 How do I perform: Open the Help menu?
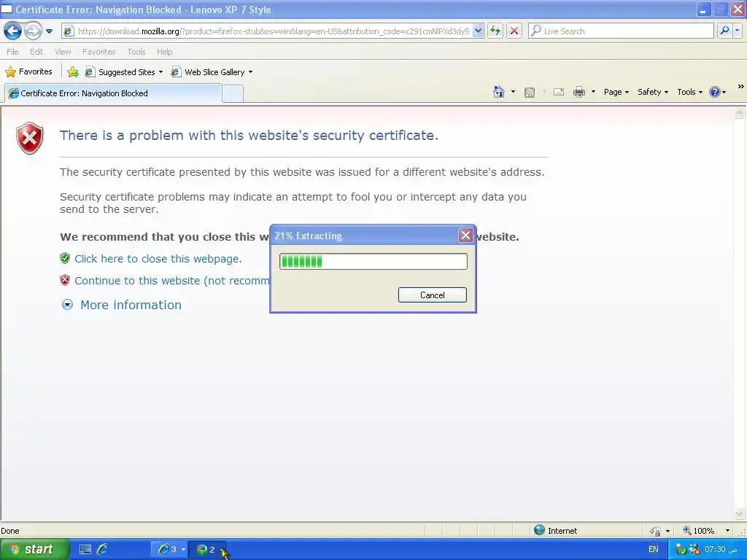pyautogui.click(x=164, y=52)
